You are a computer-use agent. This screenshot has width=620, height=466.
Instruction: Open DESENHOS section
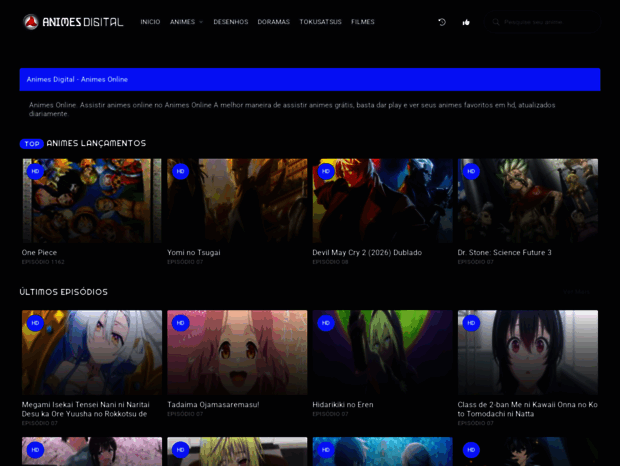pyautogui.click(x=231, y=22)
